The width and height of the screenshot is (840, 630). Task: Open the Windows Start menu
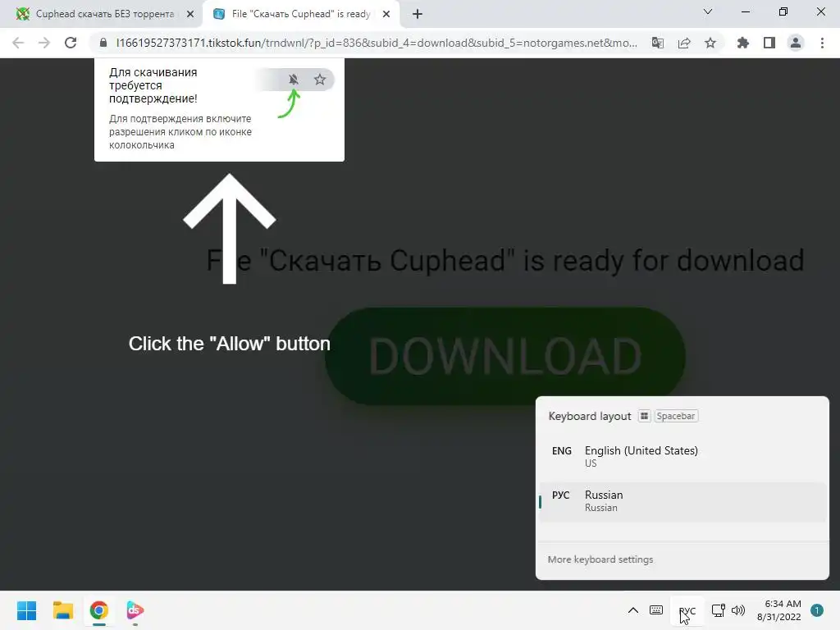pyautogui.click(x=27, y=610)
